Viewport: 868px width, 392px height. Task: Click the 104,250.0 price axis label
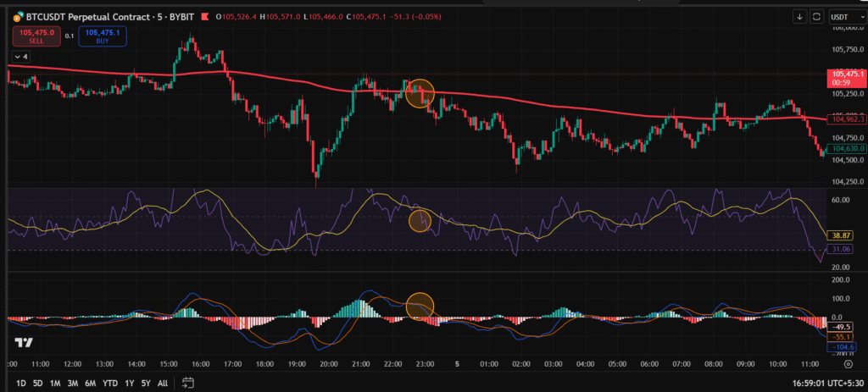click(848, 182)
